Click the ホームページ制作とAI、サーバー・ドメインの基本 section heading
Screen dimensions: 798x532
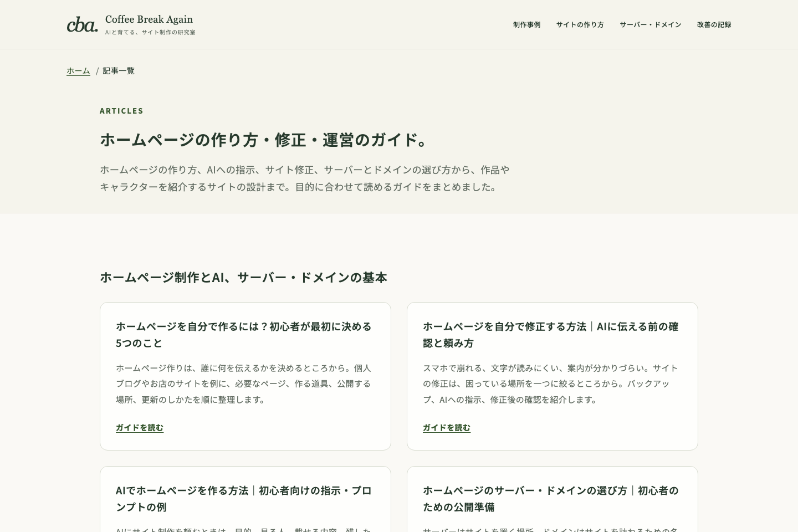(243, 277)
